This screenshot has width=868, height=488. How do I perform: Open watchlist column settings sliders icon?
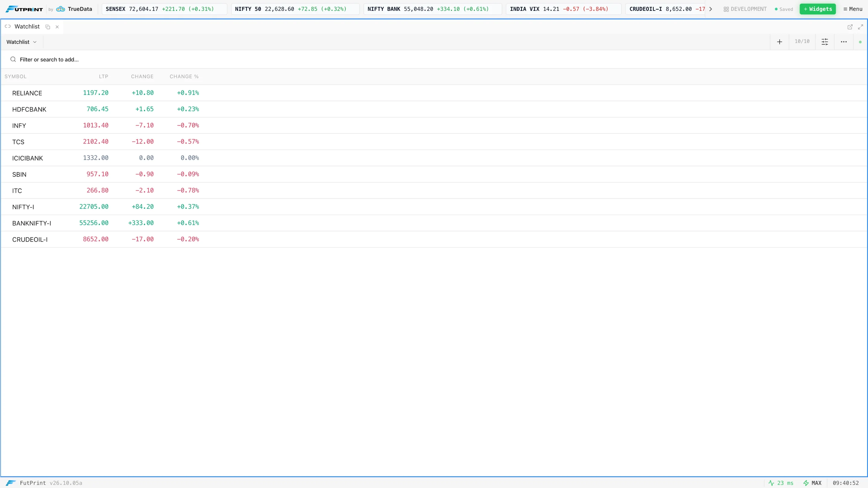[825, 42]
